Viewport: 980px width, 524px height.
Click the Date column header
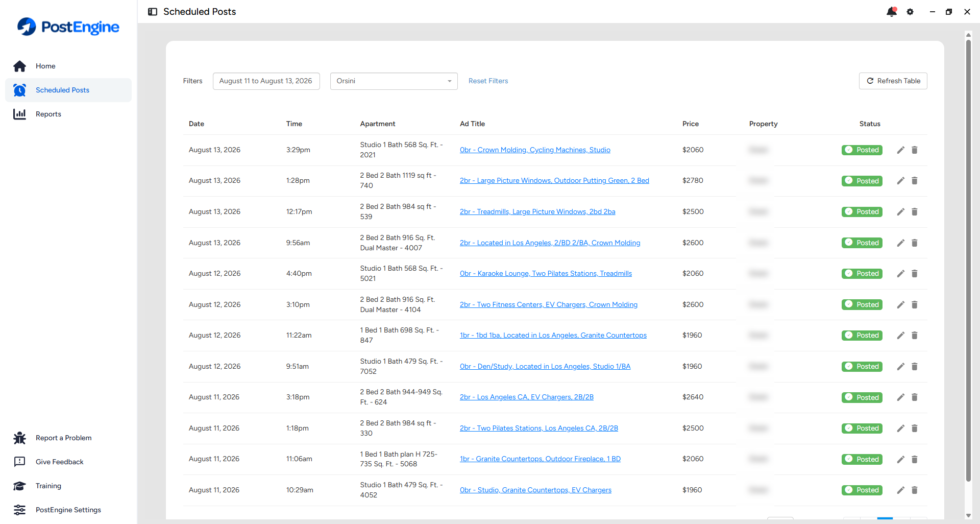(x=197, y=124)
